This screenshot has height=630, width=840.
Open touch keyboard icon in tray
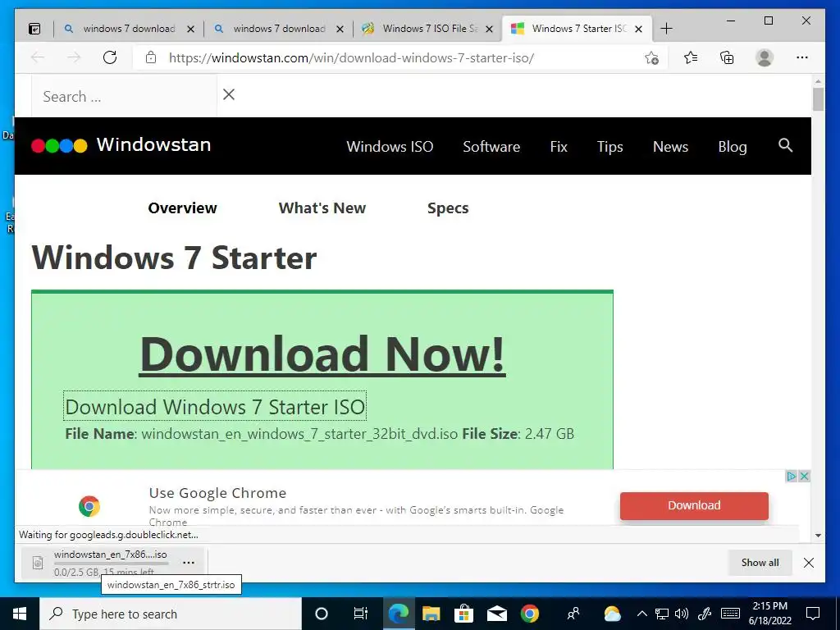730,614
